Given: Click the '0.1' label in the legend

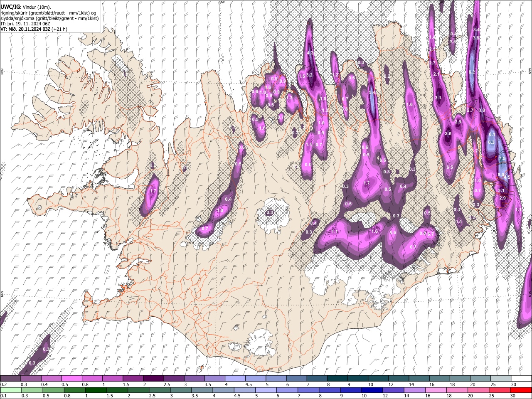Looking at the screenshot, I should [3, 396].
